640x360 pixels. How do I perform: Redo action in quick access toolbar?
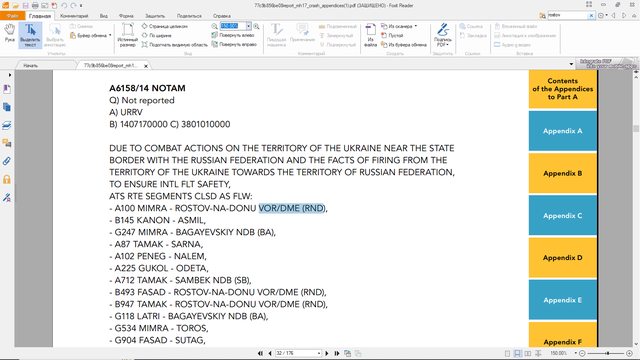(73, 6)
